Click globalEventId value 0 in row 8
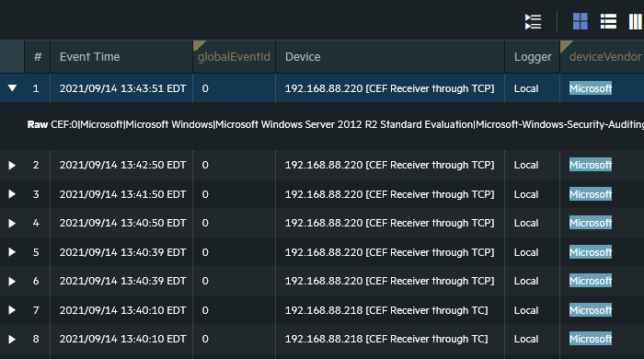The width and height of the screenshot is (644, 359). (x=205, y=339)
